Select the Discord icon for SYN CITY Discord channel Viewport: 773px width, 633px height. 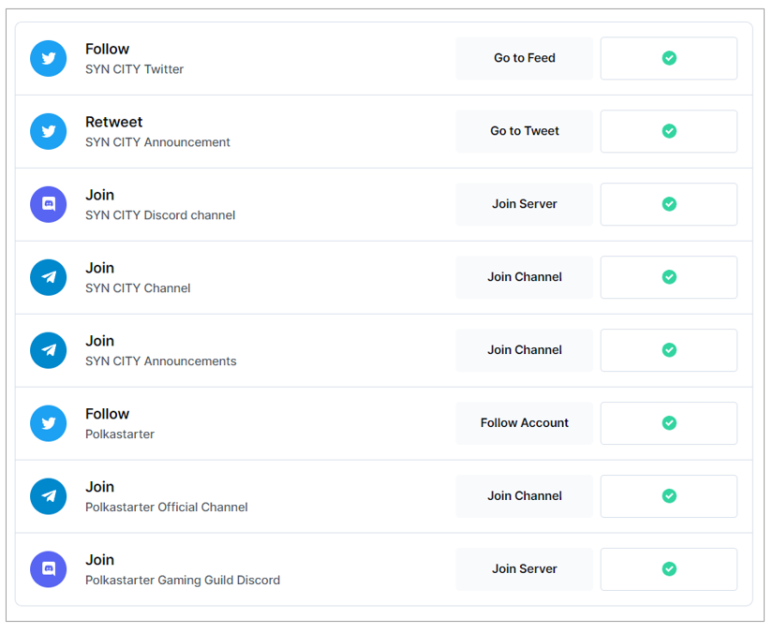coord(48,205)
